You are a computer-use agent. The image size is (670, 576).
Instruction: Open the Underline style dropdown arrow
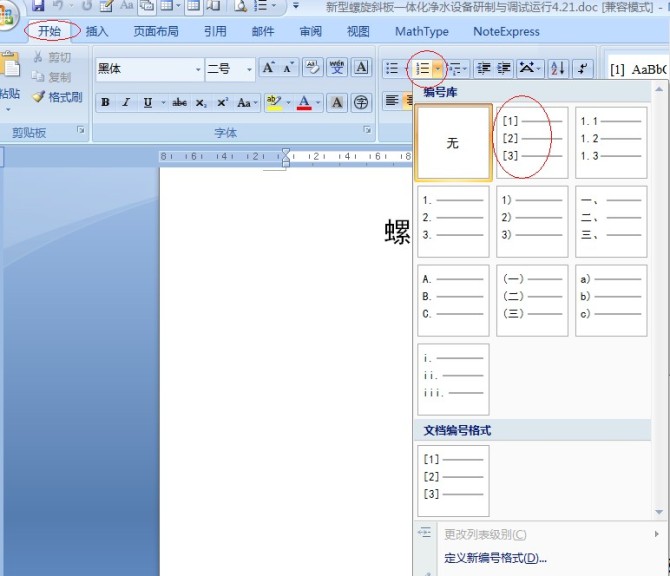point(163,103)
